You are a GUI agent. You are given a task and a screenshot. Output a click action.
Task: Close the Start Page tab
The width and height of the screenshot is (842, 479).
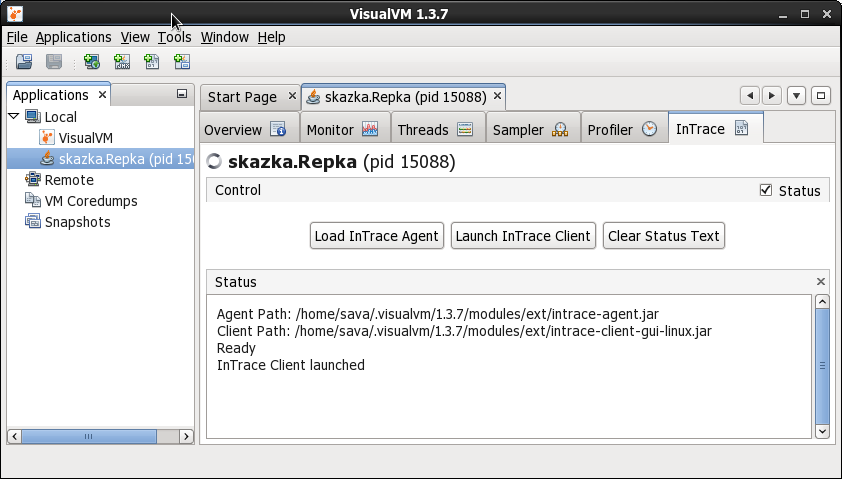tap(292, 96)
